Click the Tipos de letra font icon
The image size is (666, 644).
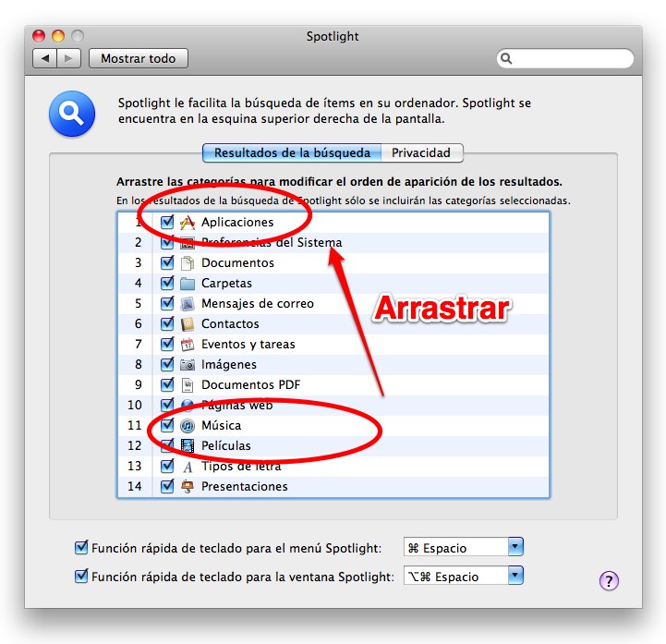click(x=188, y=467)
